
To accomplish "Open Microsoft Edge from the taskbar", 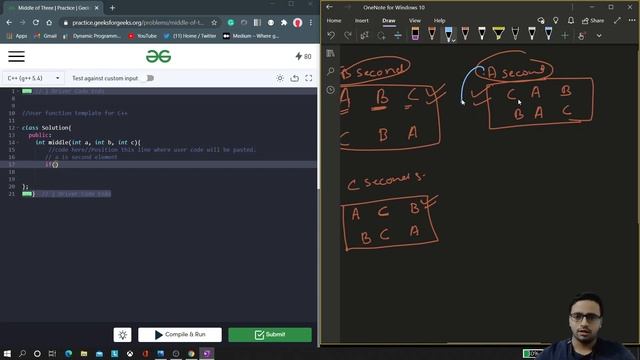I will 69,353.
